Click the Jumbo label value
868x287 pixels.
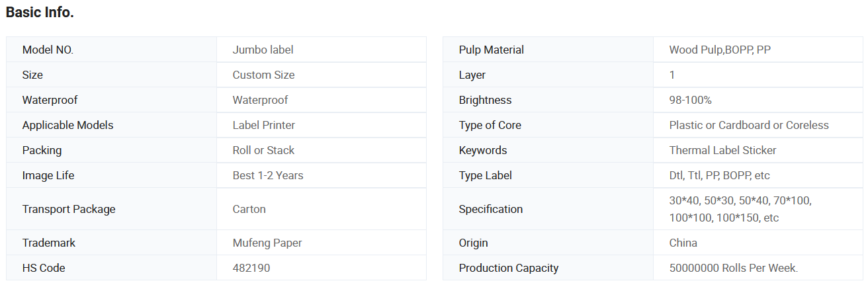pos(263,50)
